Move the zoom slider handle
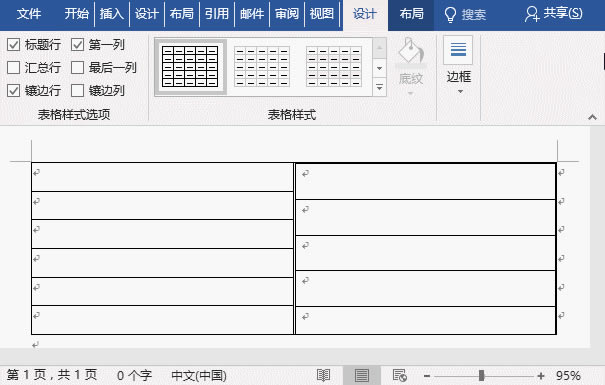 482,375
